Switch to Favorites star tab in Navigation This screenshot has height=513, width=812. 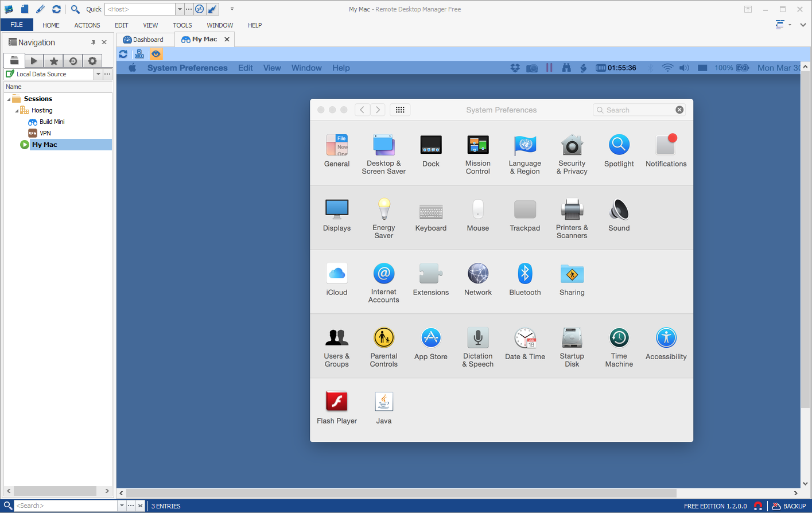click(x=53, y=61)
